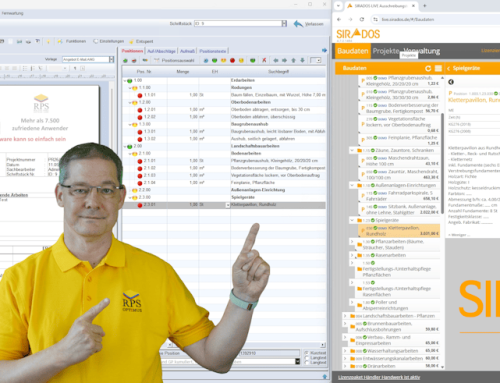Click the Suchbegriff column header
This screenshot has height=383, width=500.
coord(278,72)
